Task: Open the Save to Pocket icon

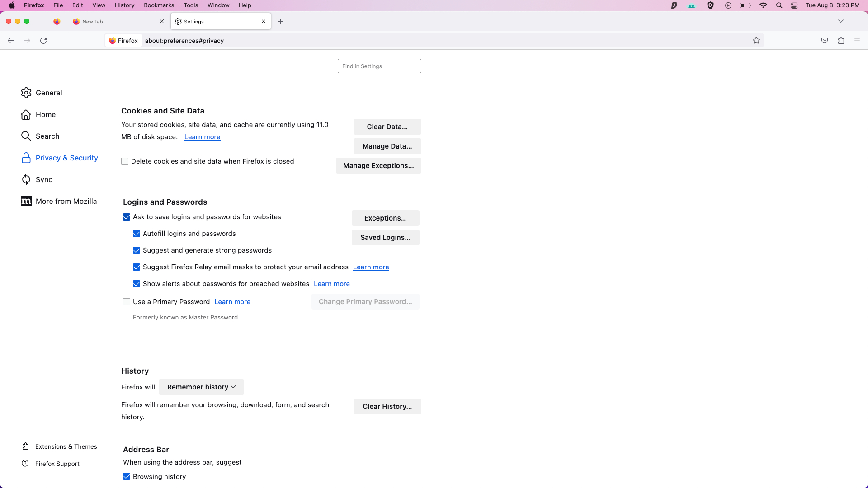Action: click(x=825, y=41)
